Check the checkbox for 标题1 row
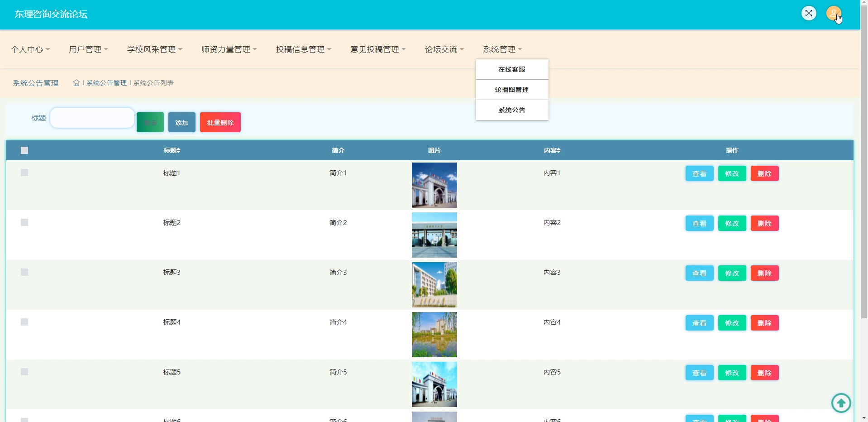Viewport: 868px width, 422px height. pos(24,173)
